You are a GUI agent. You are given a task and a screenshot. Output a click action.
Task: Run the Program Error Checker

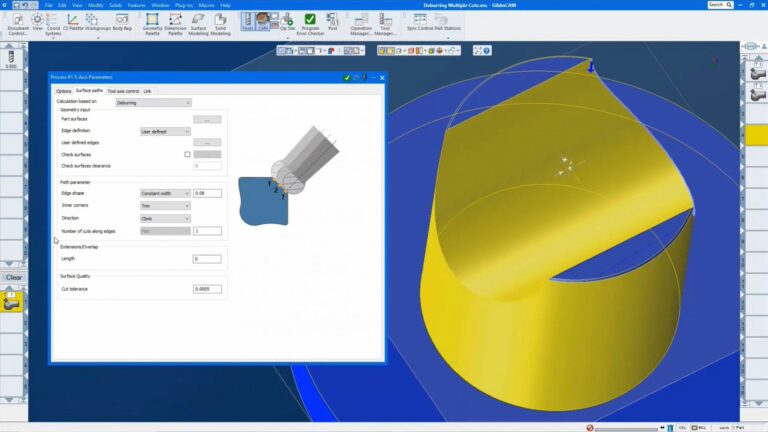pos(310,24)
